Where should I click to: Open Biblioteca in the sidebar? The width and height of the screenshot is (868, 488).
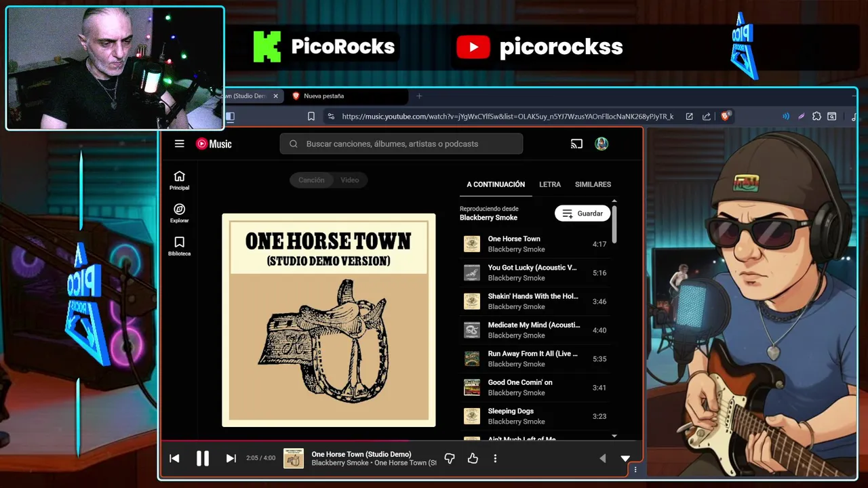[x=179, y=247]
